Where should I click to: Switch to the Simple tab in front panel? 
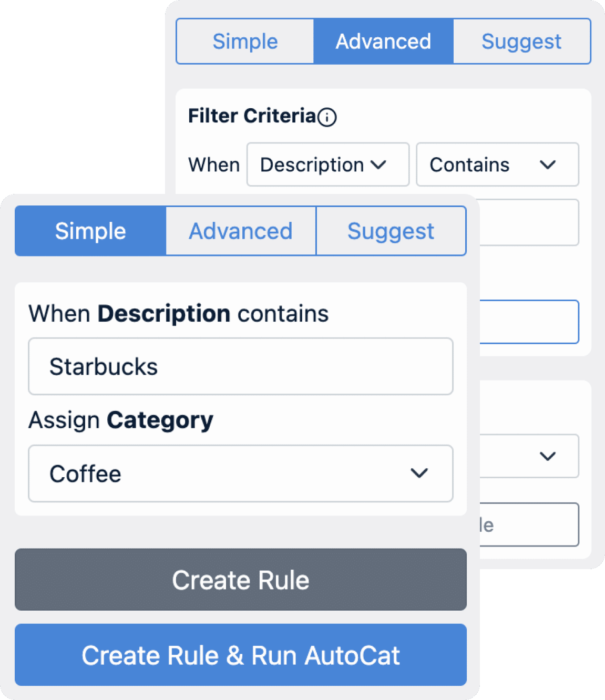(x=90, y=231)
